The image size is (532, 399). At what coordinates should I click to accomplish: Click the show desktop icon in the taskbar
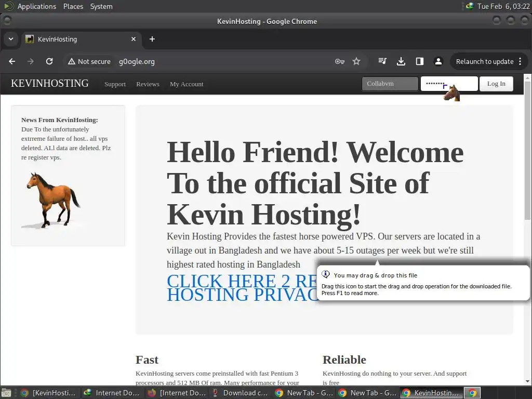[6, 393]
